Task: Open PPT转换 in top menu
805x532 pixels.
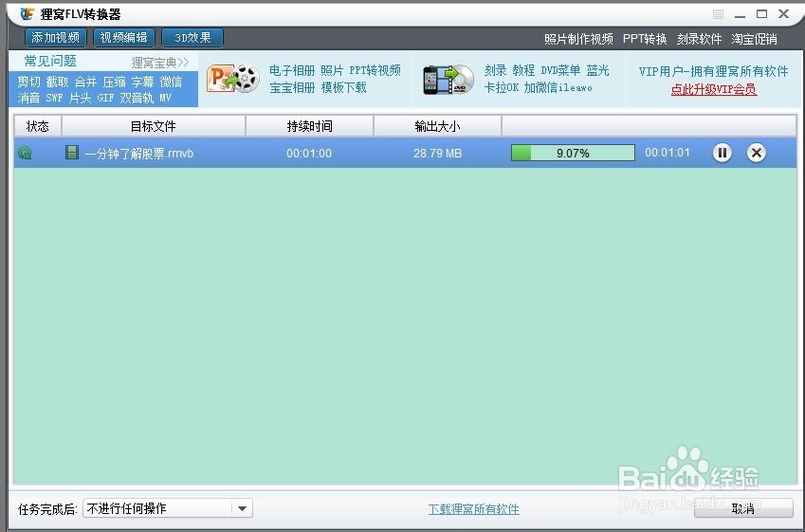Action: click(x=645, y=39)
